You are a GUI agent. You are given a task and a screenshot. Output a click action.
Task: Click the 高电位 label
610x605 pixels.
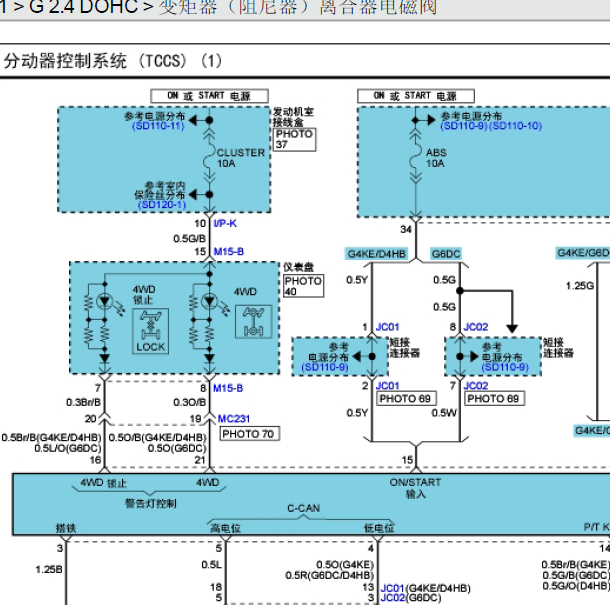click(225, 528)
